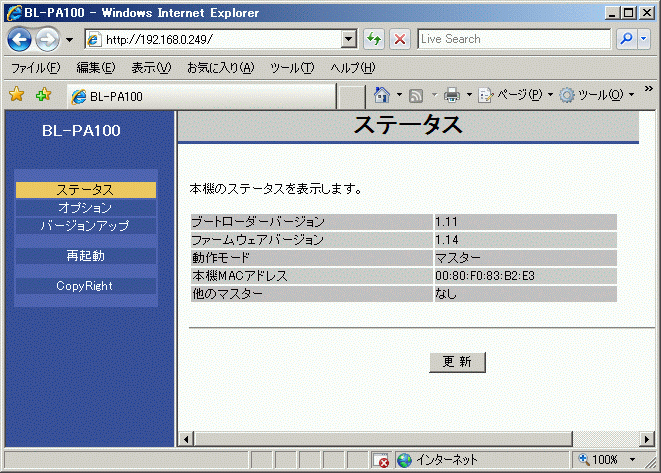Viewport: 661px width, 473px height.
Task: Maximize the Internet Explorer window
Action: click(x=629, y=13)
